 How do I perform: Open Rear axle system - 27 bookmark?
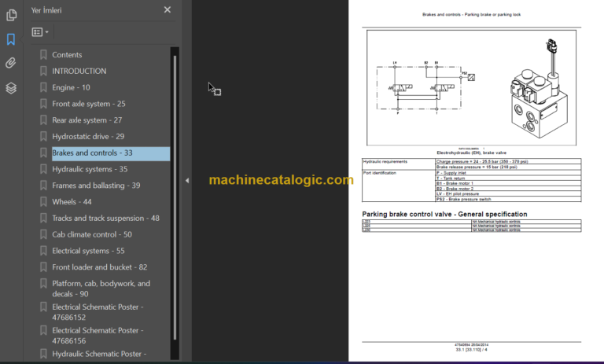87,120
